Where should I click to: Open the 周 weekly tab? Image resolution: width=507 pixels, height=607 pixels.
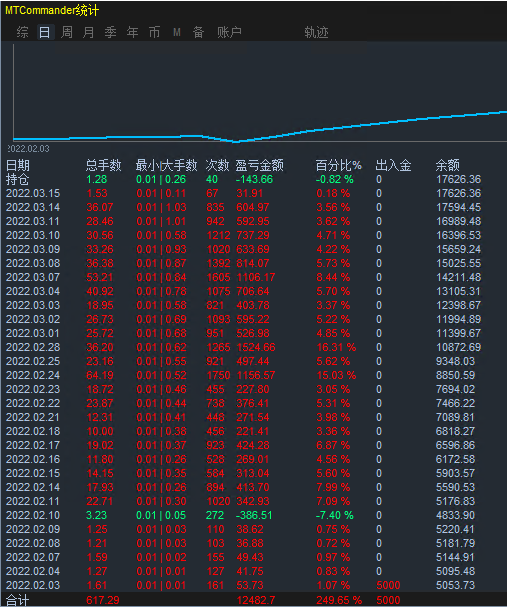tap(67, 32)
